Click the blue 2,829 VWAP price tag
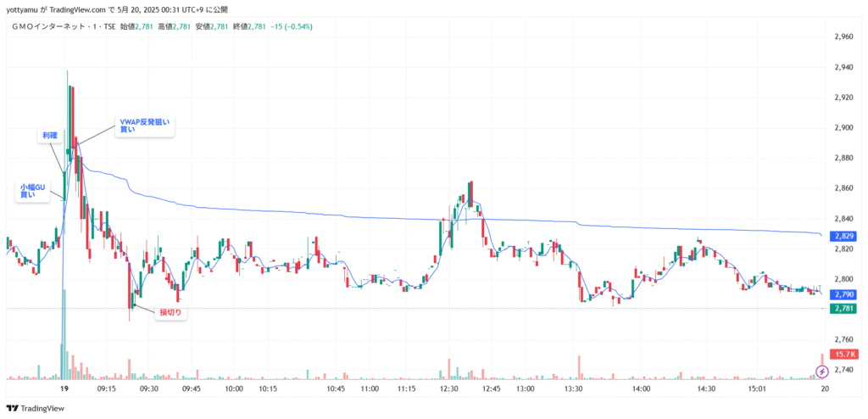Image resolution: width=868 pixels, height=419 pixels. (x=845, y=236)
